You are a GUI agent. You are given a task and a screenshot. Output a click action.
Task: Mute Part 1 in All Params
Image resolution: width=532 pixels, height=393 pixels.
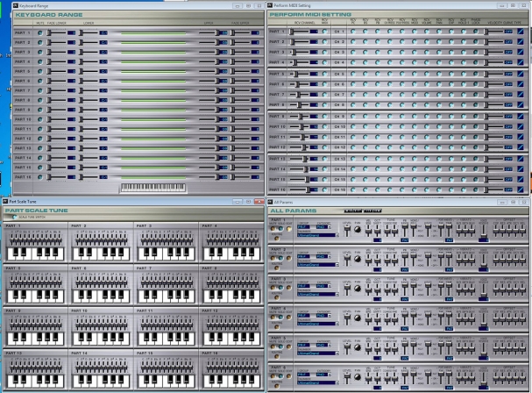pos(273,229)
